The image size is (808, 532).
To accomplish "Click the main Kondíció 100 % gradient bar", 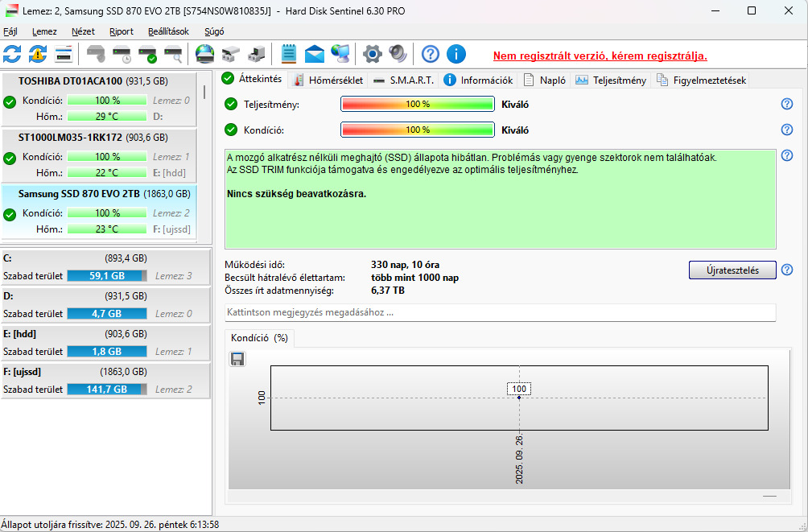I will click(x=418, y=130).
